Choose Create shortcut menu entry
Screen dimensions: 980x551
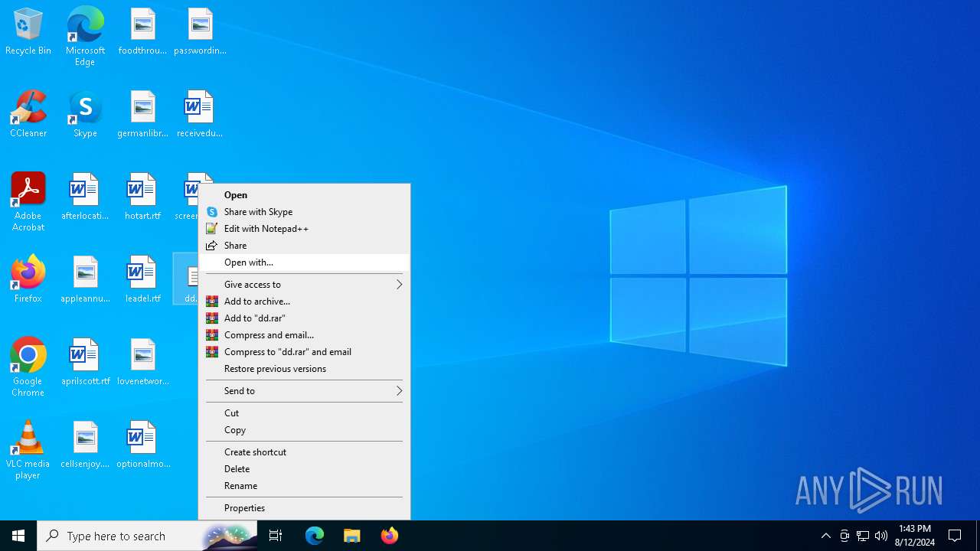pyautogui.click(x=304, y=452)
